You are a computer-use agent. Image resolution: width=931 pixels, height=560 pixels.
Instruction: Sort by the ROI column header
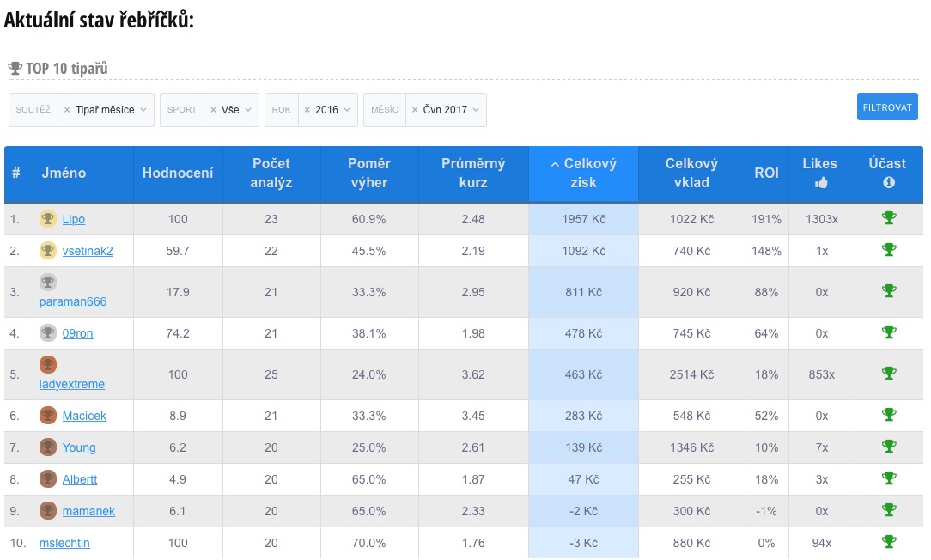point(766,173)
